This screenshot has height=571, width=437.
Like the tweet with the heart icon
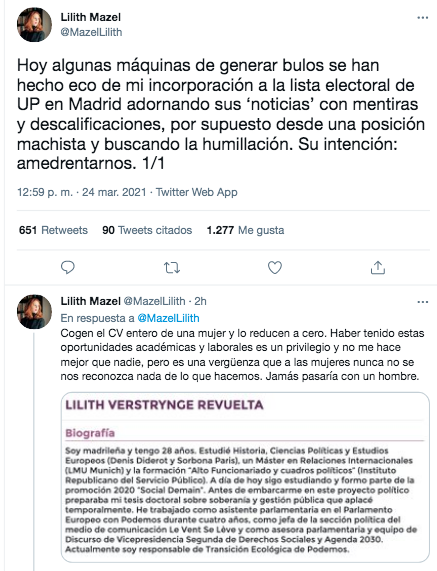coord(275,268)
